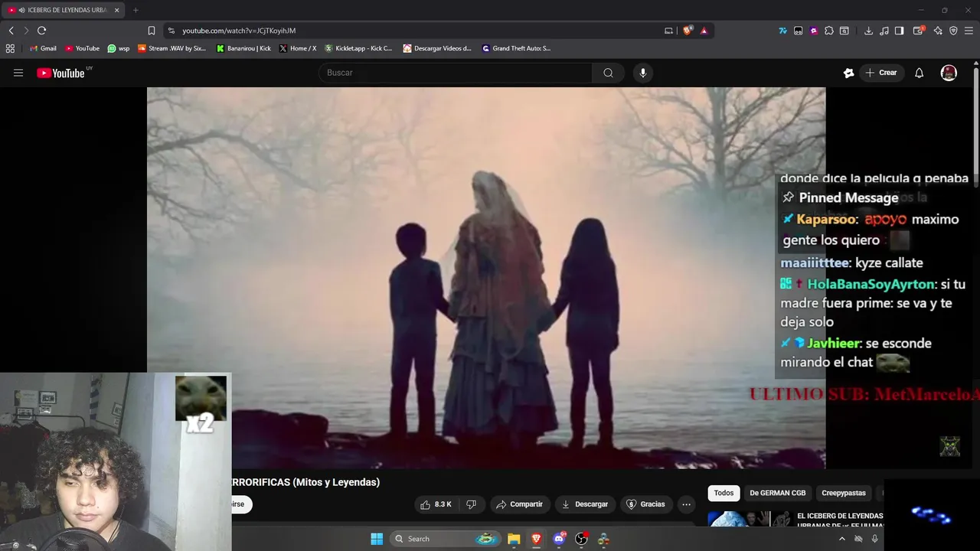
Task: Open the Gmail bookmark
Action: (43, 48)
